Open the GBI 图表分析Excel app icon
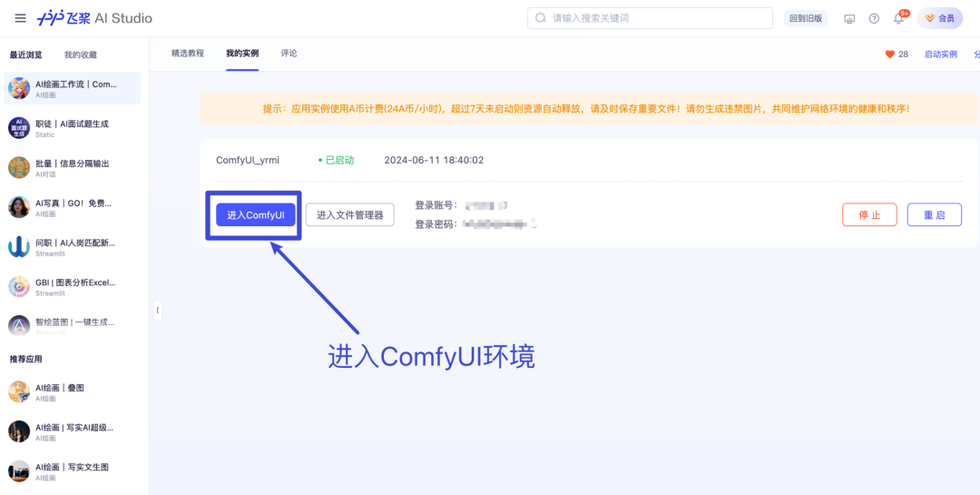 (19, 287)
